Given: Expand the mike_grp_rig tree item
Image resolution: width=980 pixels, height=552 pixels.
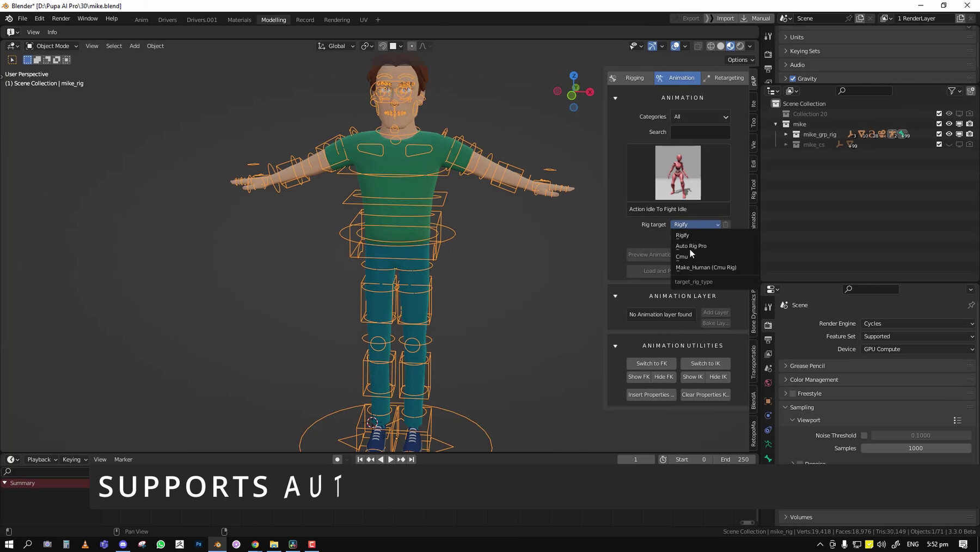Looking at the screenshot, I should [x=786, y=134].
